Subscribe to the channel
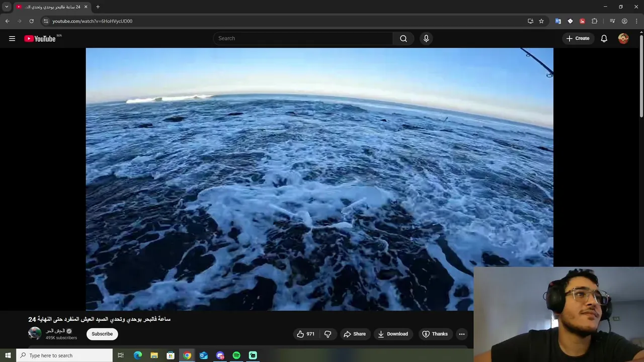 click(102, 334)
